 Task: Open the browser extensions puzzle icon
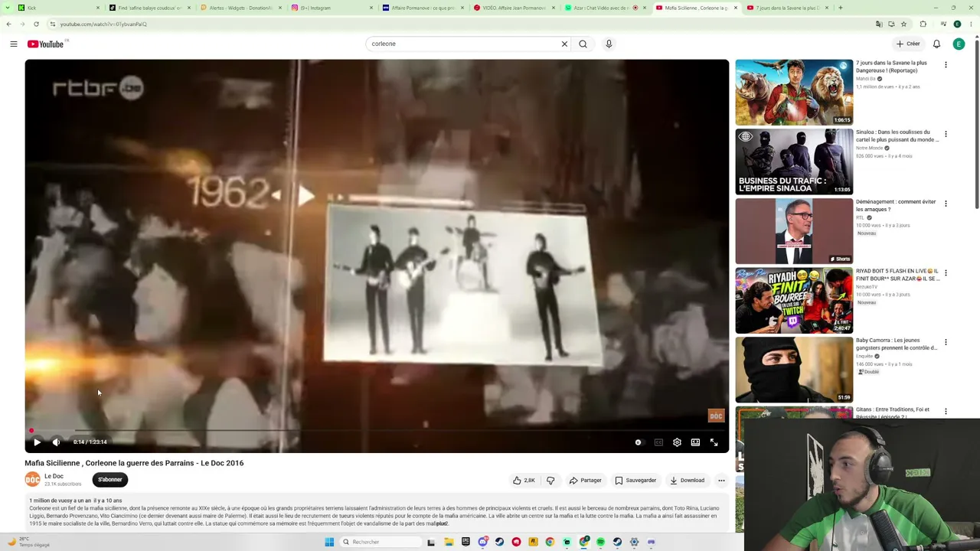click(923, 24)
